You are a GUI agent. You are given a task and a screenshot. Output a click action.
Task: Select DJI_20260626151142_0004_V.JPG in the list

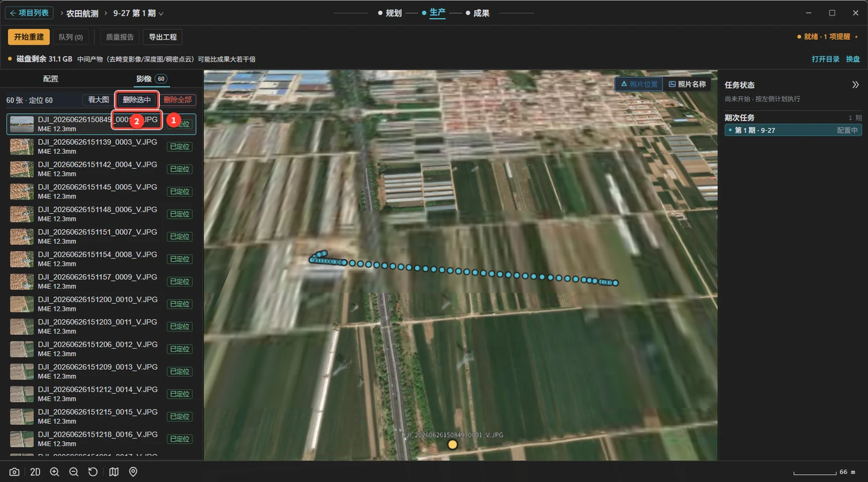(101, 169)
